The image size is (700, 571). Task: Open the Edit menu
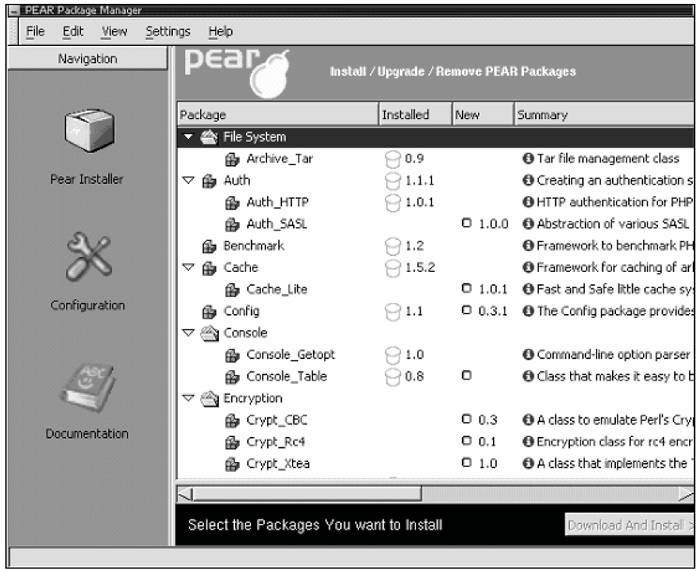(x=73, y=31)
